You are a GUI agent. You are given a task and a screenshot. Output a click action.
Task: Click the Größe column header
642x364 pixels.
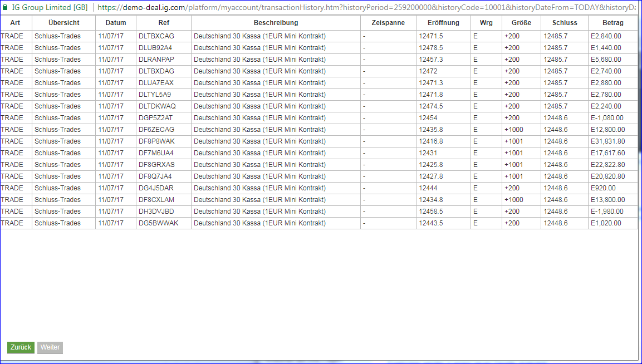pos(521,23)
